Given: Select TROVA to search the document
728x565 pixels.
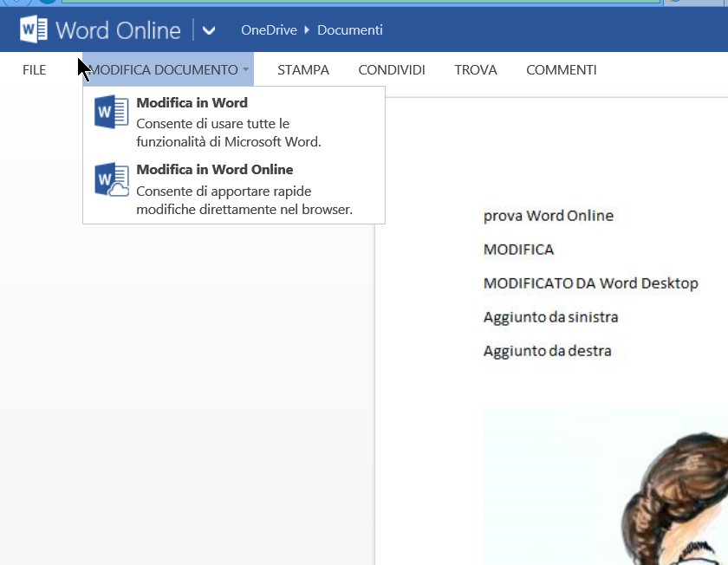Looking at the screenshot, I should tap(476, 70).
